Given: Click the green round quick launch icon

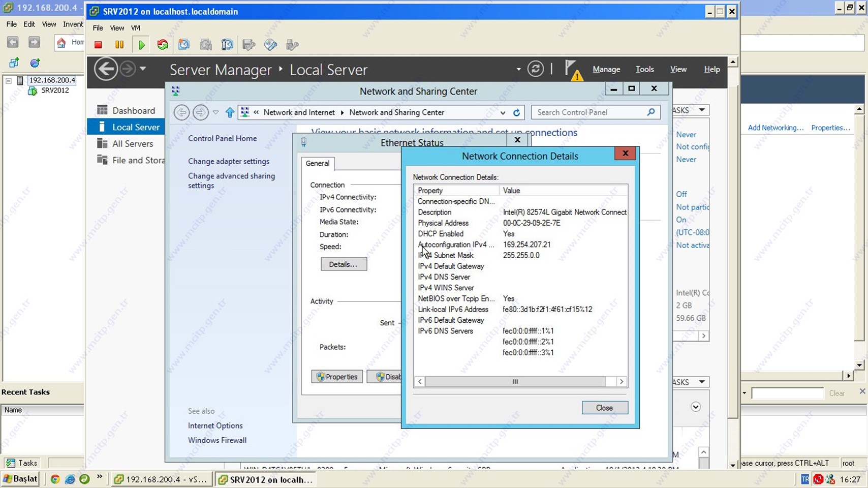Looking at the screenshot, I should pos(84,479).
